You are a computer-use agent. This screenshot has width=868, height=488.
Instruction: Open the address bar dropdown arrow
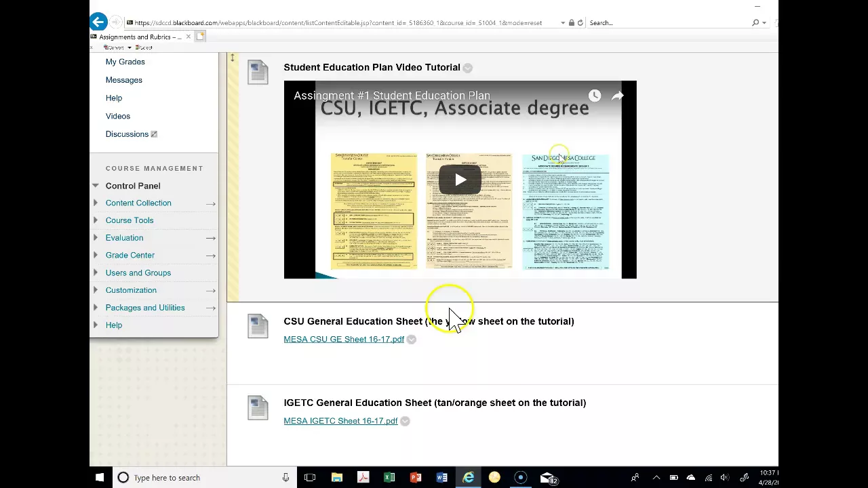coord(562,23)
